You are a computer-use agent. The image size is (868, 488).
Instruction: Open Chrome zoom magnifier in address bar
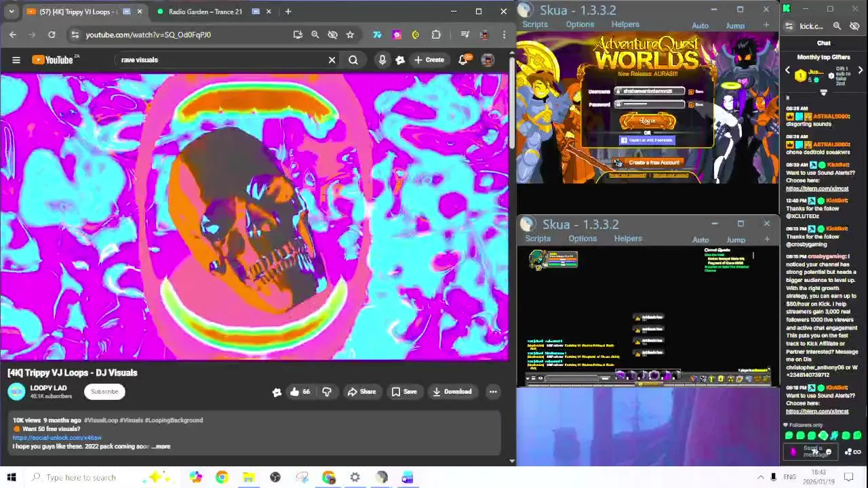(315, 35)
